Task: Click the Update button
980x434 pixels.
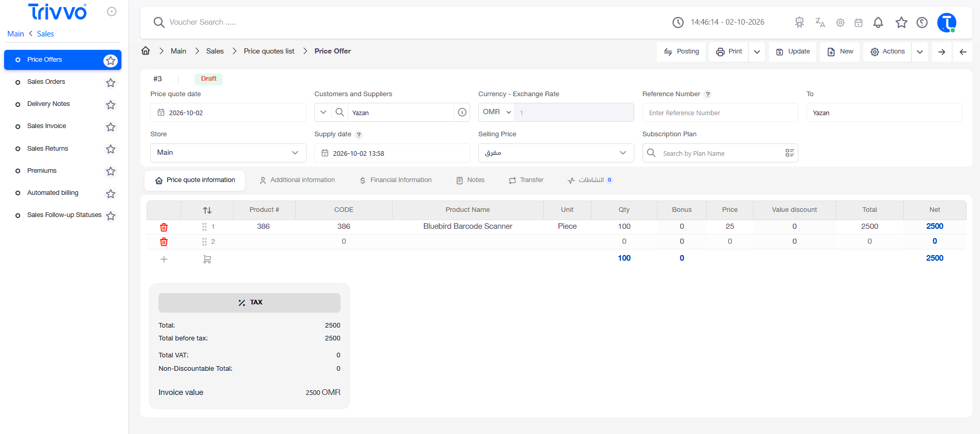Action: click(x=793, y=52)
